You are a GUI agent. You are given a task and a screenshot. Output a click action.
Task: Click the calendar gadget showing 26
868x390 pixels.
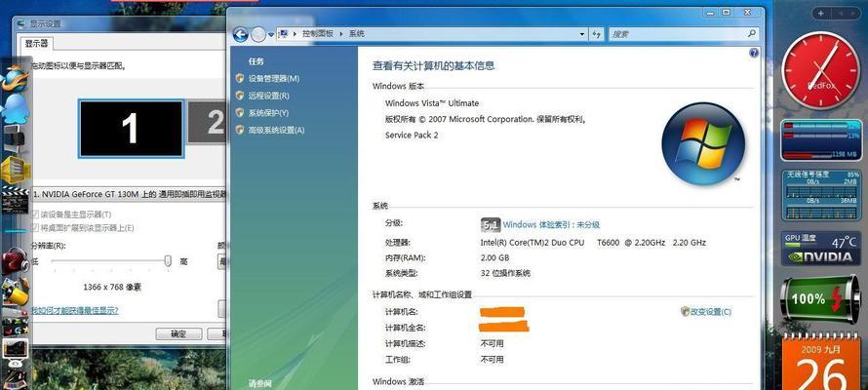click(x=820, y=363)
